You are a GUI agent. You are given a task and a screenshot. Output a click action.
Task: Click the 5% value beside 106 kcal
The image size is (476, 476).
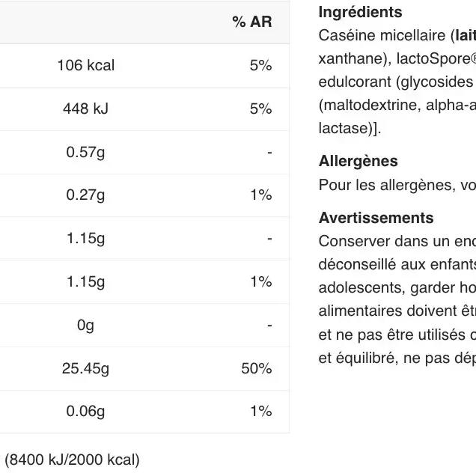[260, 65]
